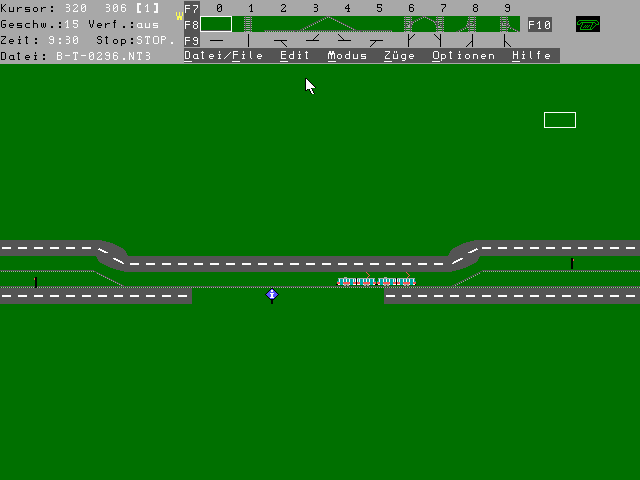Toggle the Verf. setting currently showing aus

(x=147, y=24)
